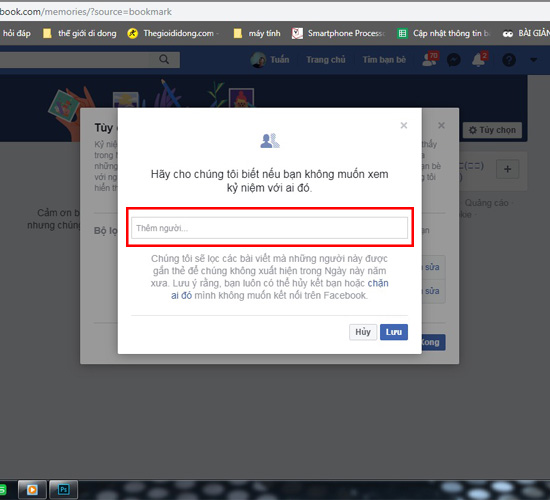550x500 pixels.
Task: Open Cập nhật thông tin bookmark
Action: click(444, 33)
